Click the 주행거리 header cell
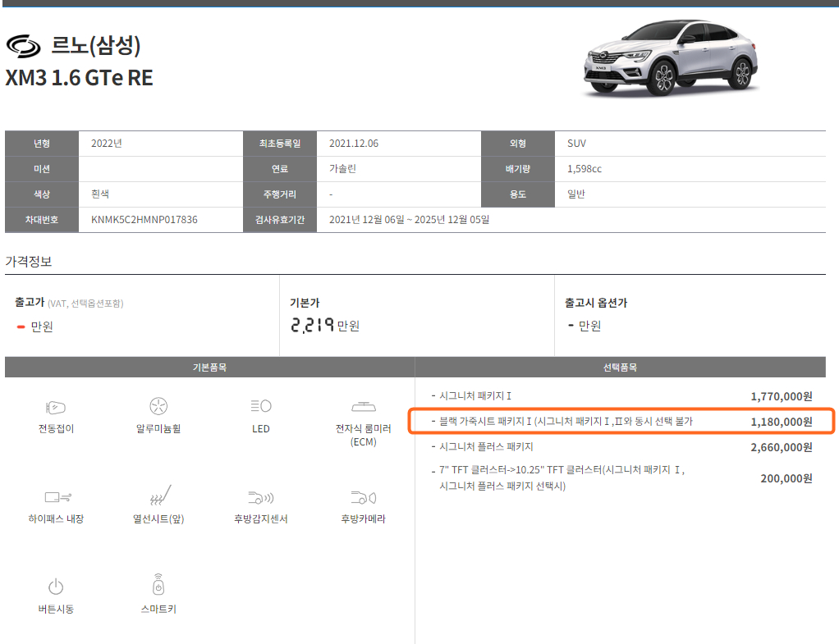The height and width of the screenshot is (644, 839). (x=280, y=194)
